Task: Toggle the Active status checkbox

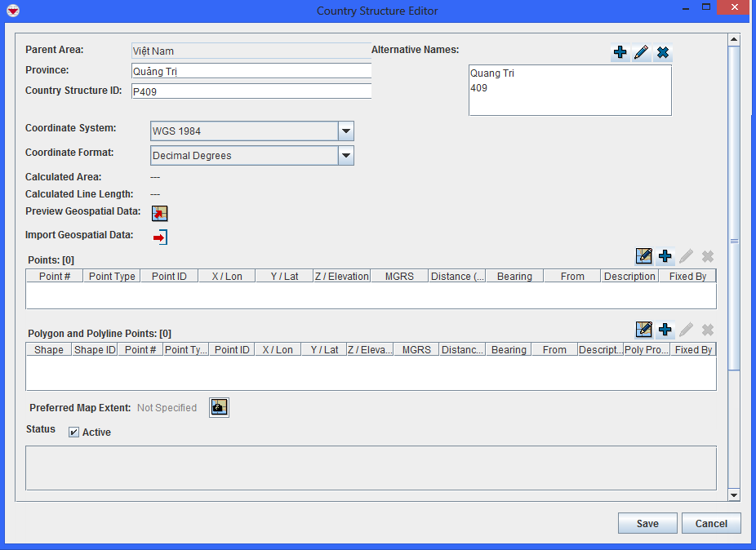Action: 74,432
